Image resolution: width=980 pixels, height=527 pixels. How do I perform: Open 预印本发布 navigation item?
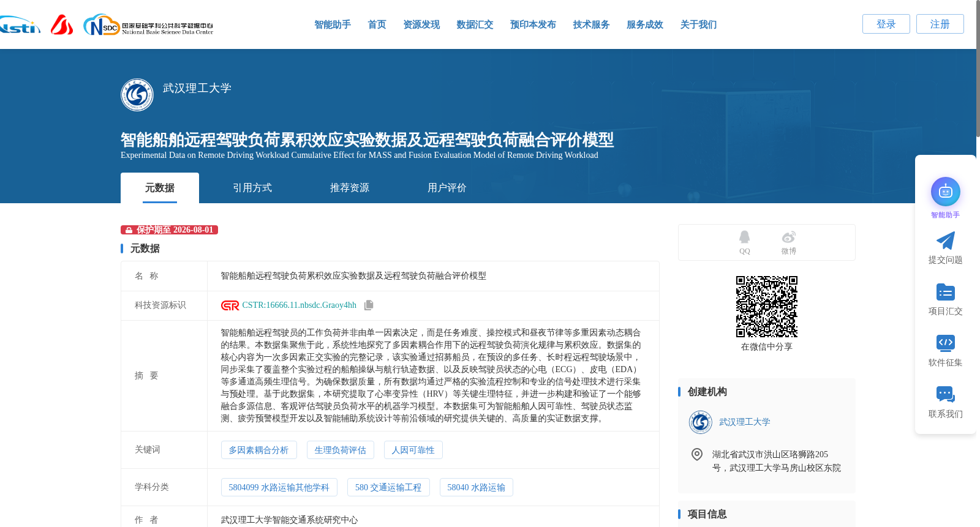point(533,24)
